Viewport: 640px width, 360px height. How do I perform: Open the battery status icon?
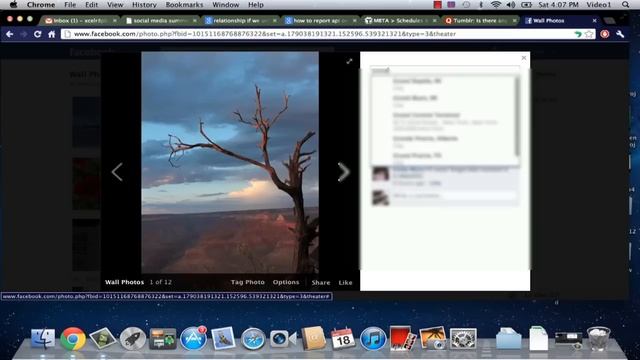527,5
